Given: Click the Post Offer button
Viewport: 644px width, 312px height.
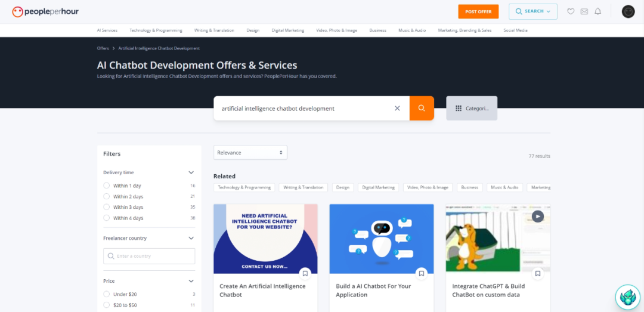Looking at the screenshot, I should [478, 11].
